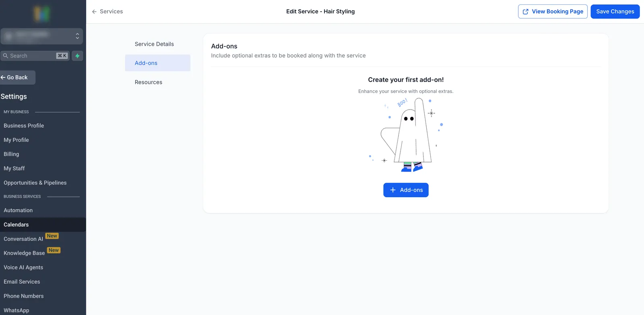The height and width of the screenshot is (315, 644).
Task: Go to Conversation AI settings
Action: 23,239
